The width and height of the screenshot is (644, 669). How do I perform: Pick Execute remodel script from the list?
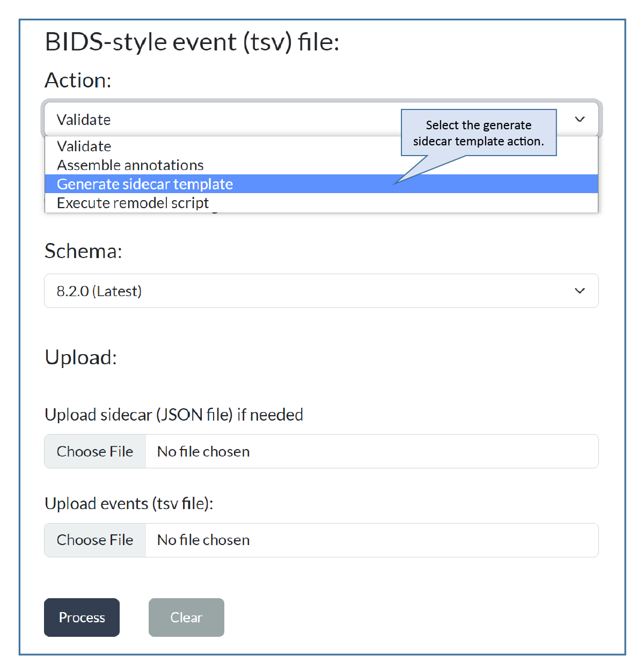click(133, 203)
